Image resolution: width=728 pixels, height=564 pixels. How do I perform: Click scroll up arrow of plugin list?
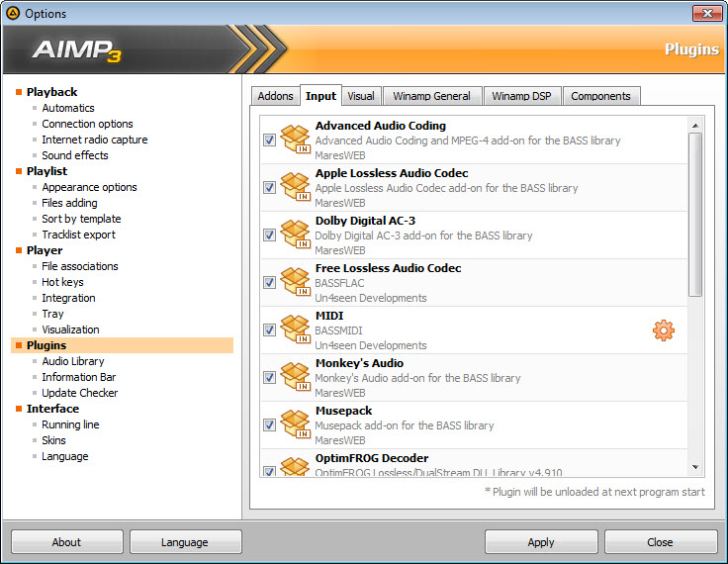tap(695, 125)
